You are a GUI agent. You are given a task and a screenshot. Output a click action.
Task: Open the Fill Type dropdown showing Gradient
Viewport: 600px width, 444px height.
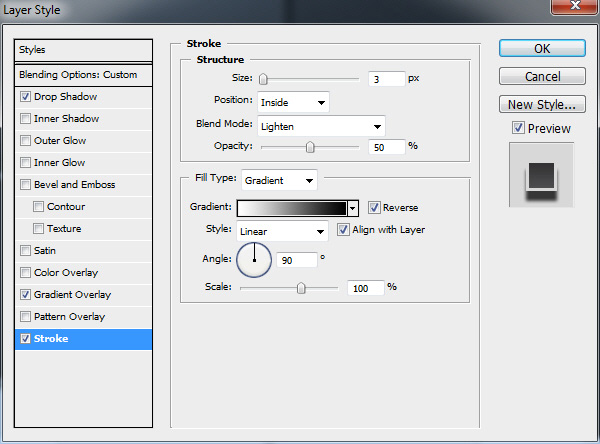[x=279, y=180]
